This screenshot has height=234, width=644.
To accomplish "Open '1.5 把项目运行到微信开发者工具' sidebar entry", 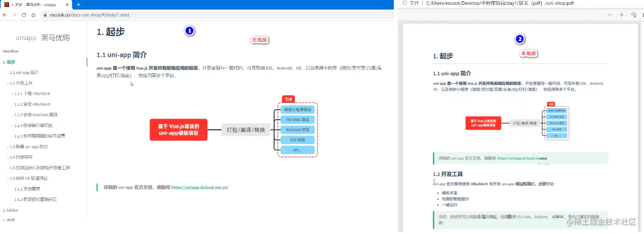I will (x=40, y=167).
